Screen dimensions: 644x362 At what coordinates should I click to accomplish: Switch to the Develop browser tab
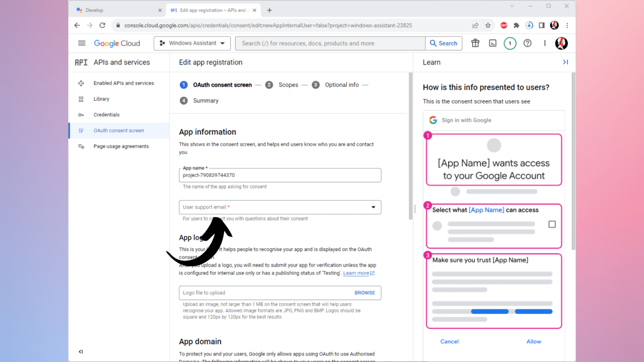(118, 10)
